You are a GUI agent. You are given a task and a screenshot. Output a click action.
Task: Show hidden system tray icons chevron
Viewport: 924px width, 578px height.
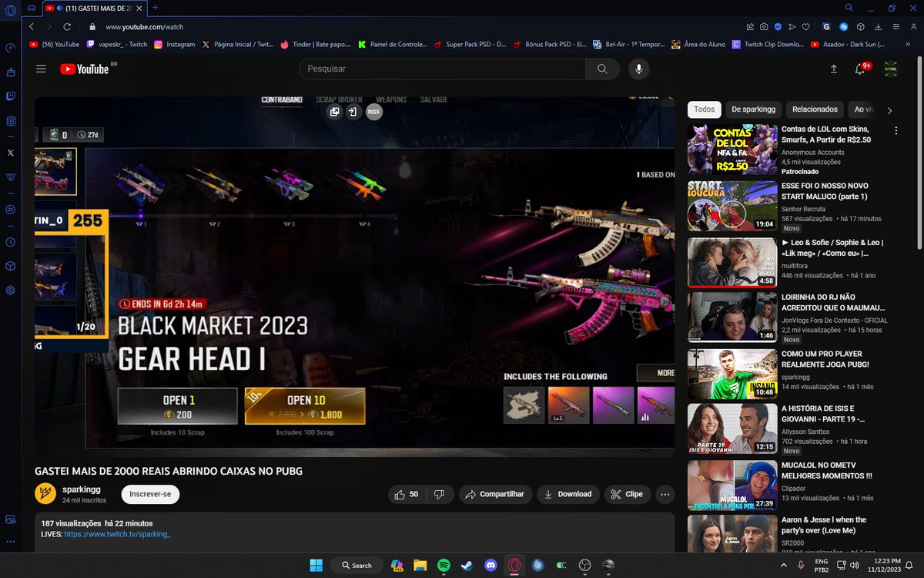click(x=782, y=565)
